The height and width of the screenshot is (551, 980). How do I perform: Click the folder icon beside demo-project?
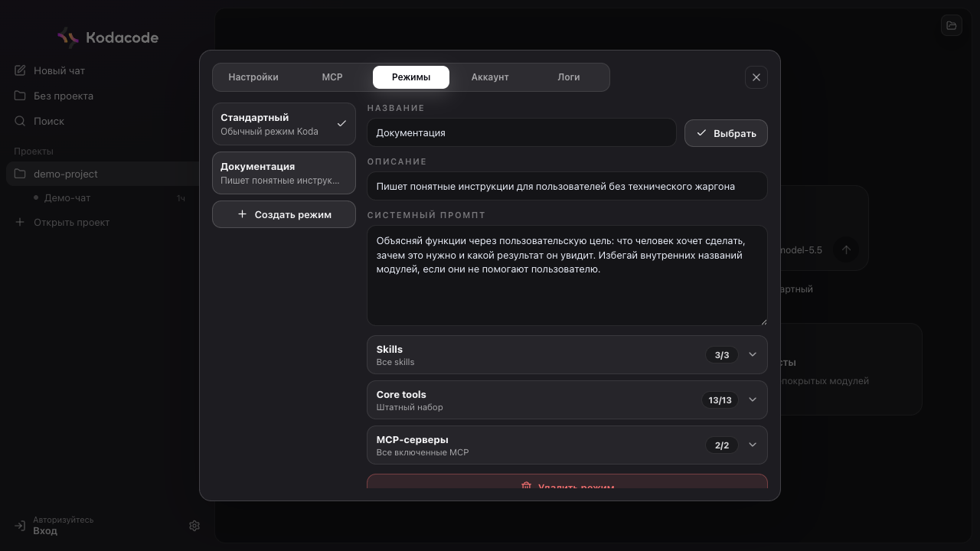click(20, 174)
